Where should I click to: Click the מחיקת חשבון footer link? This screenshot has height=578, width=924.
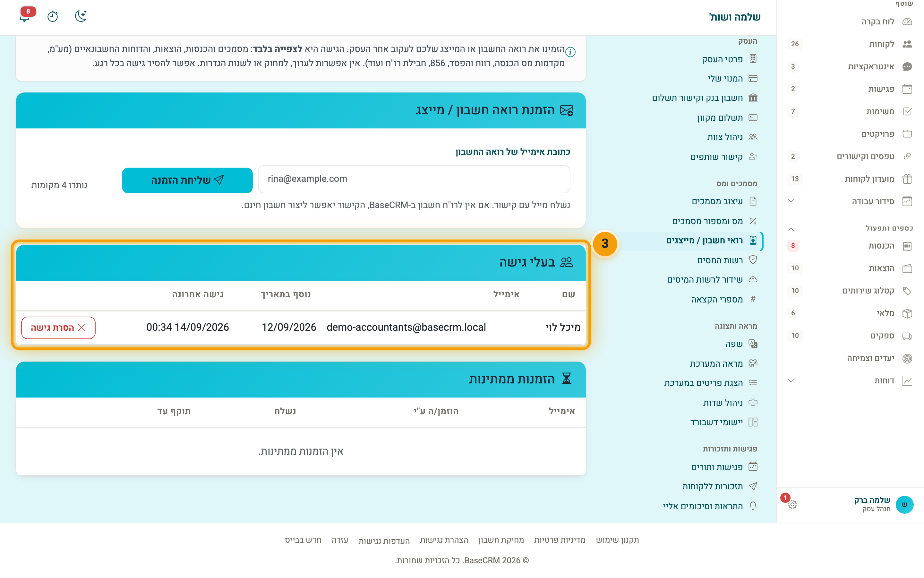tap(501, 540)
